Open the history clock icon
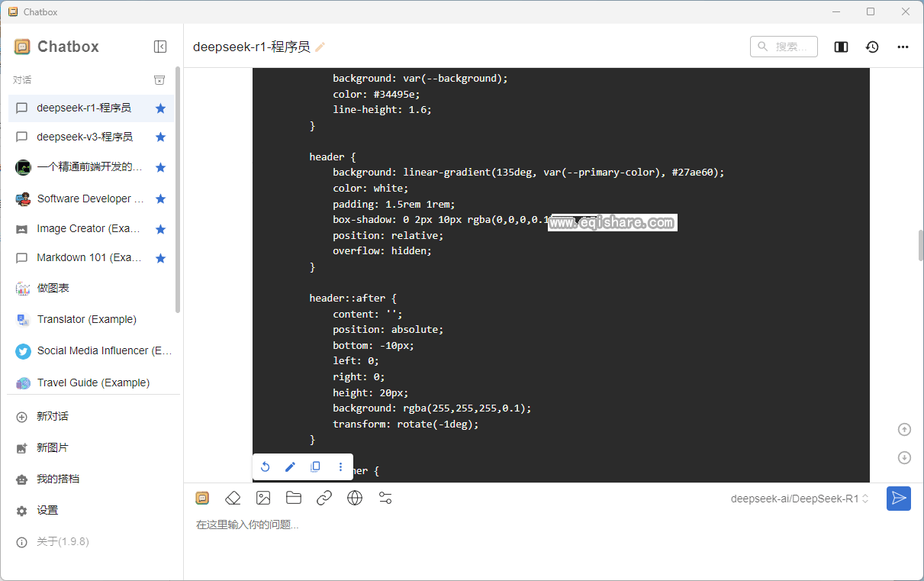 tap(872, 47)
